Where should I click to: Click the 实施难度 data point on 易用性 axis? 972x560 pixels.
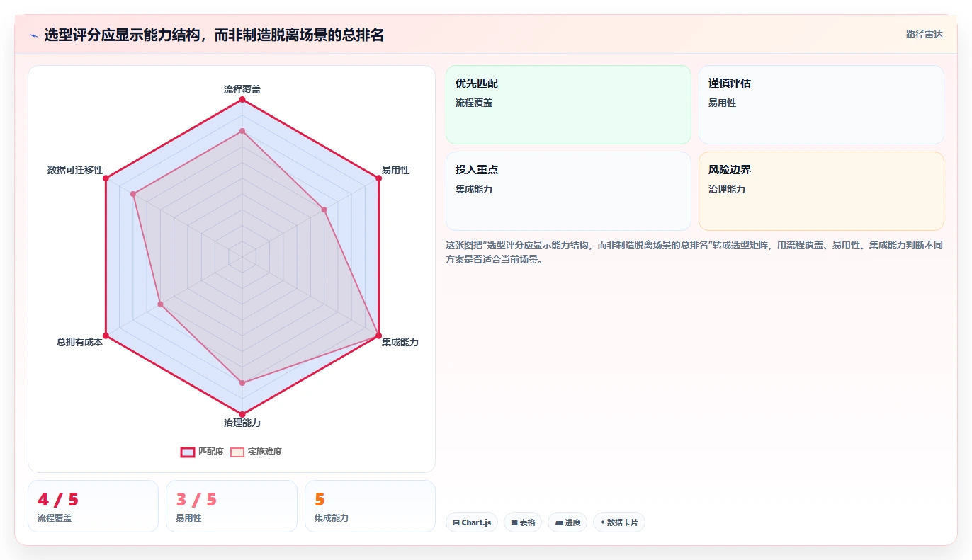pos(324,210)
